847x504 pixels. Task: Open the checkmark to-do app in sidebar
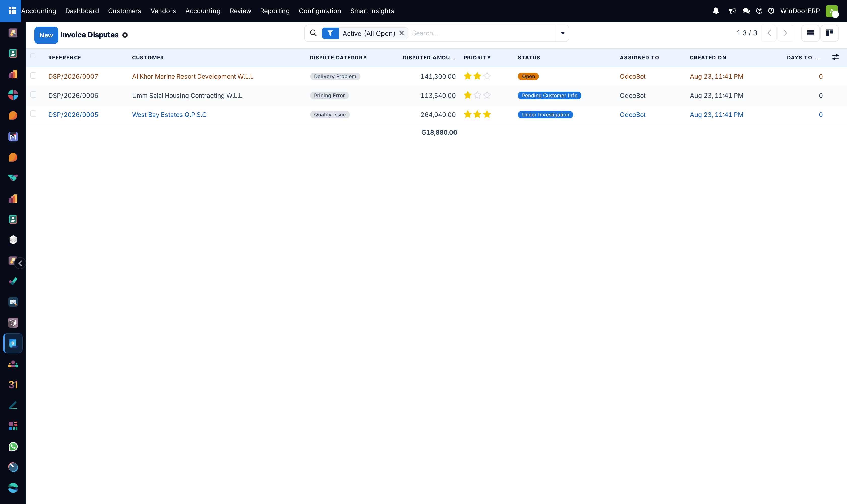13,281
